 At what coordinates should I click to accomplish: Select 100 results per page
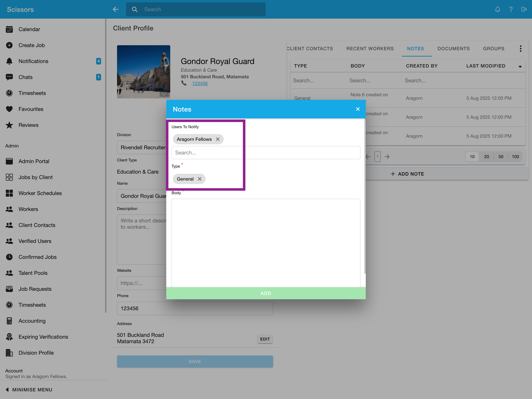point(515,156)
